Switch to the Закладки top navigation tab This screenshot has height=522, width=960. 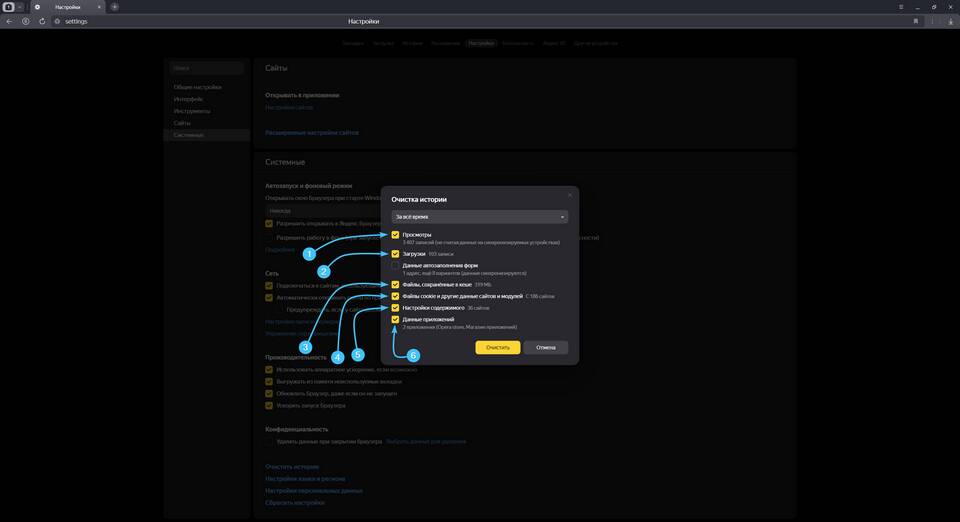click(x=353, y=43)
